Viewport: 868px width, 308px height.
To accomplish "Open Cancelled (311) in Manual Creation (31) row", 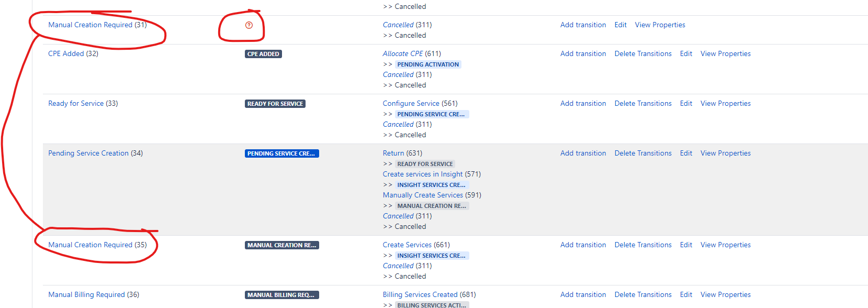I will click(398, 25).
